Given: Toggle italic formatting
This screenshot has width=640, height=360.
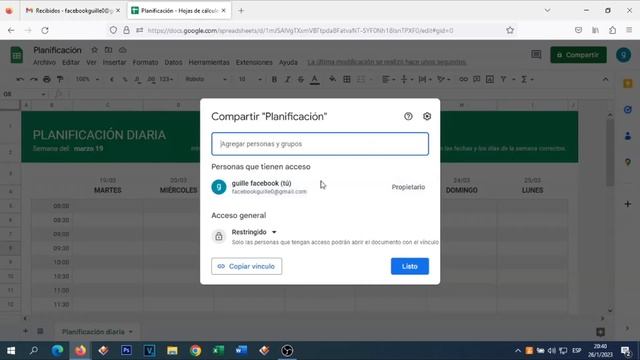Looking at the screenshot, I should pos(287,79).
